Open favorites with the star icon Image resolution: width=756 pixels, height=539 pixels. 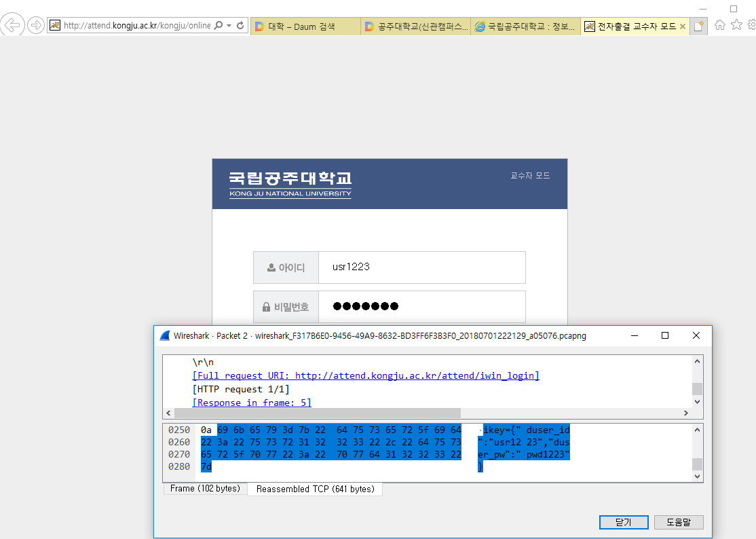(736, 24)
